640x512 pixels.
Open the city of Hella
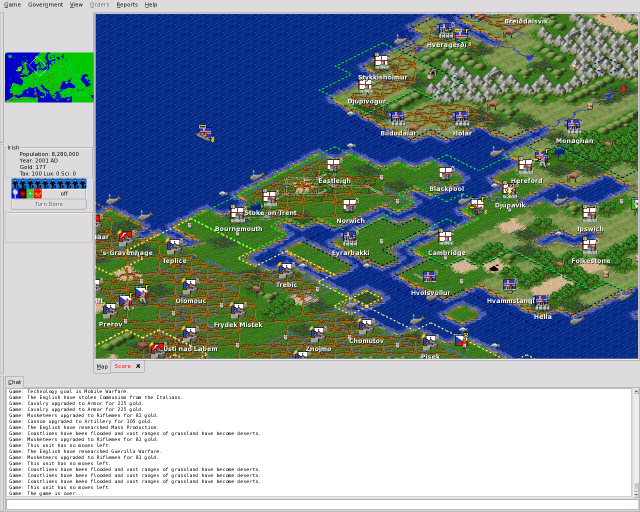541,302
